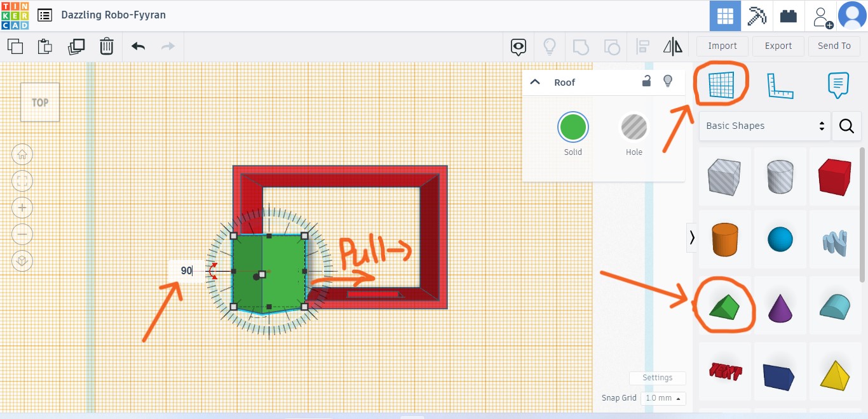Screen dimensions: 868x419
Task: Pick the purple Cone shape
Action: (780, 307)
